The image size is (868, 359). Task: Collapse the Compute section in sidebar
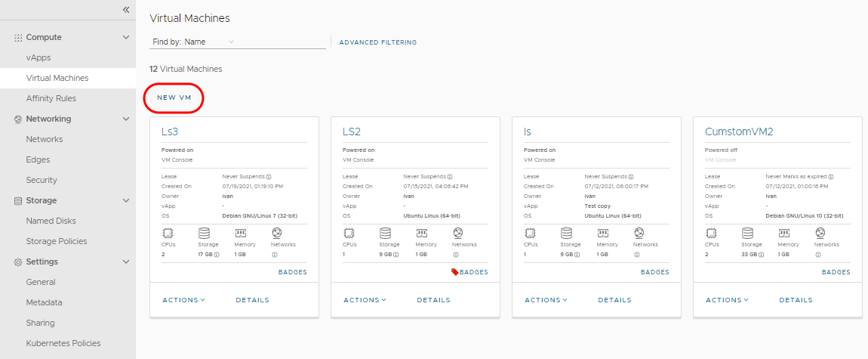[126, 37]
